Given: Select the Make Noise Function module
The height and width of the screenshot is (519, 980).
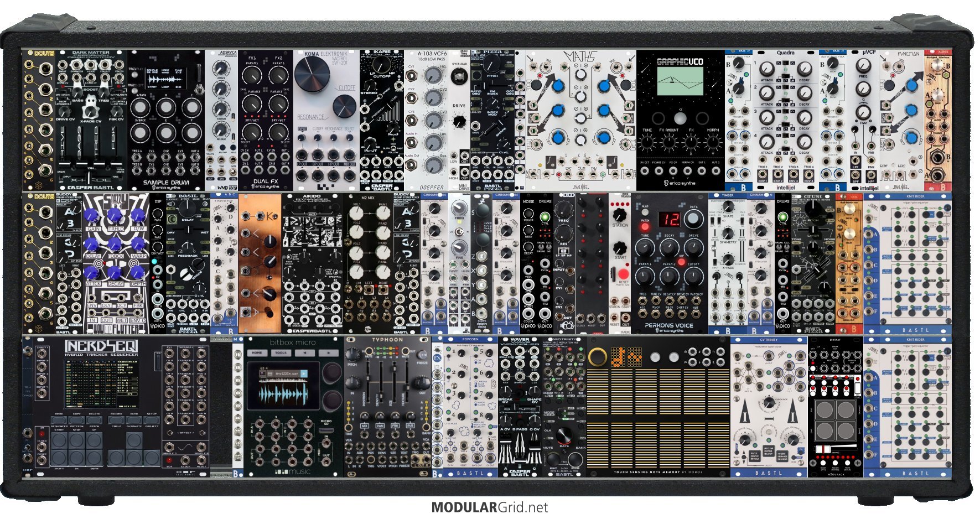Looking at the screenshot, I should [902, 120].
